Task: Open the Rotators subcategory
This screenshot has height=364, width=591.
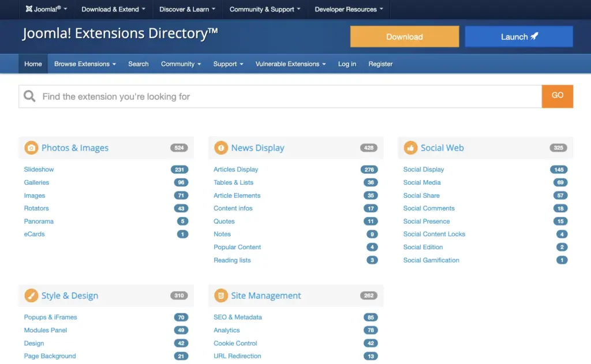Action: (x=36, y=208)
